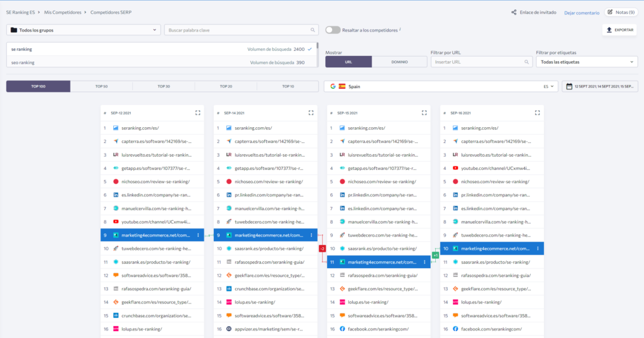Viewport: 644px width, 338px height.
Task: Click manuelcervilla.com link in SEP-14 column
Action: (269, 208)
